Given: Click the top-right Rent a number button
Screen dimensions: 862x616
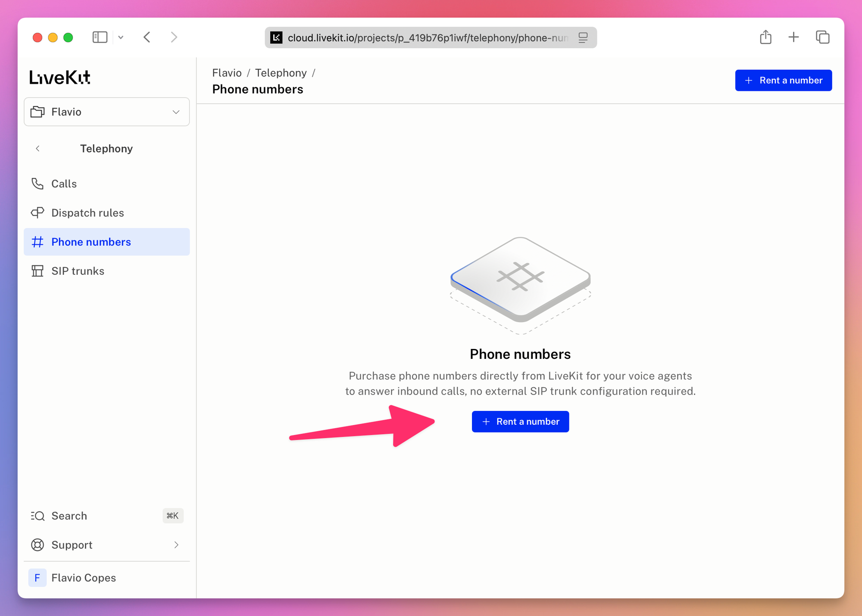Looking at the screenshot, I should pyautogui.click(x=783, y=81).
